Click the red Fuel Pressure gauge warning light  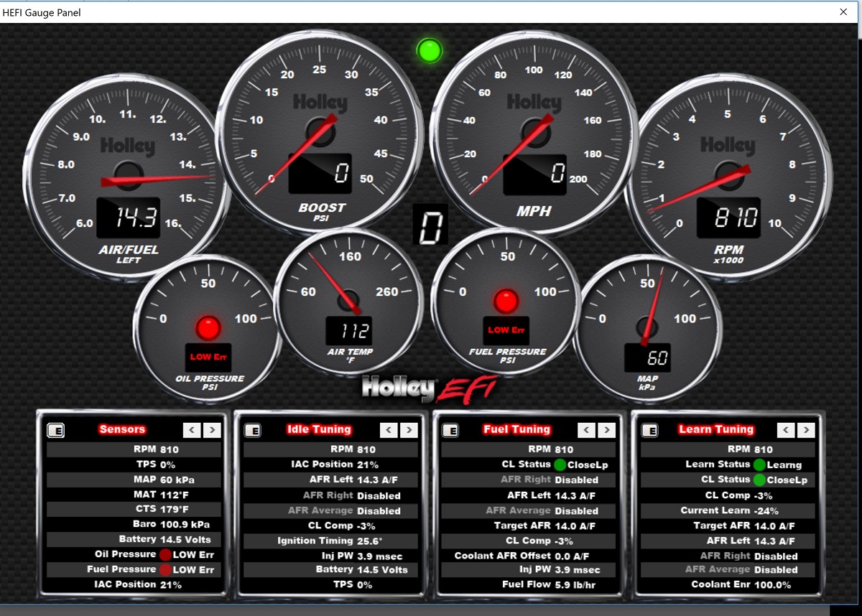pyautogui.click(x=506, y=302)
